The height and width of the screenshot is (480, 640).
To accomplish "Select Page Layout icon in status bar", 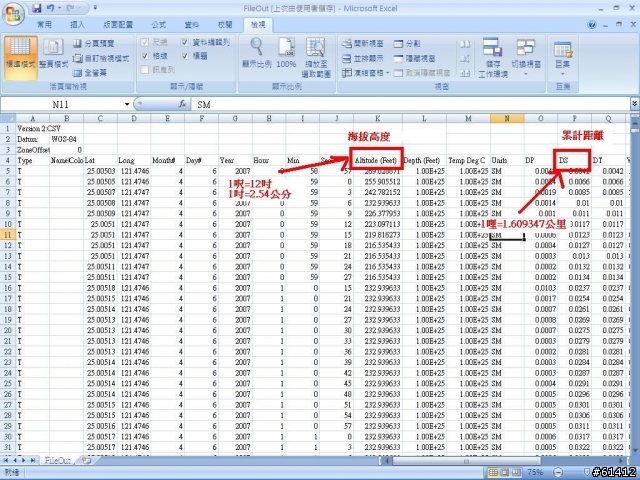I will click(x=505, y=473).
